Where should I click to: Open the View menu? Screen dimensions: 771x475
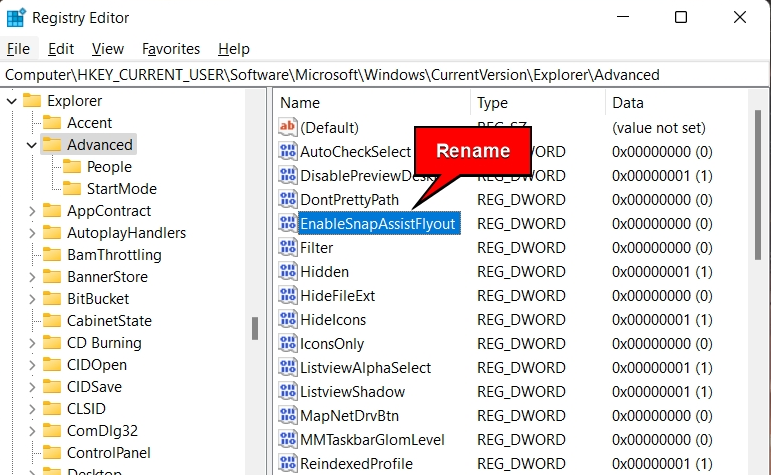(x=108, y=49)
